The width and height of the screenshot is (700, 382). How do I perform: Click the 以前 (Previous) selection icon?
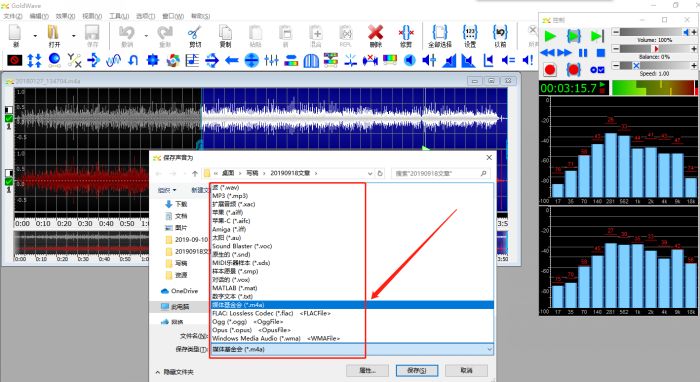click(500, 36)
